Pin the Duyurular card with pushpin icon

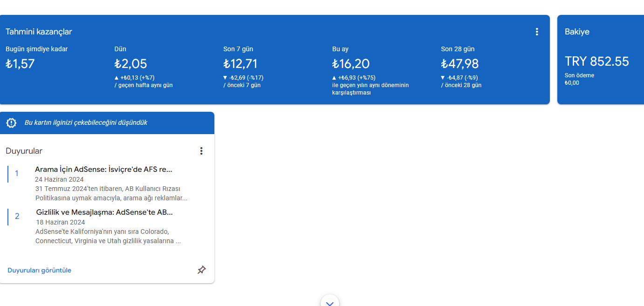click(x=201, y=270)
